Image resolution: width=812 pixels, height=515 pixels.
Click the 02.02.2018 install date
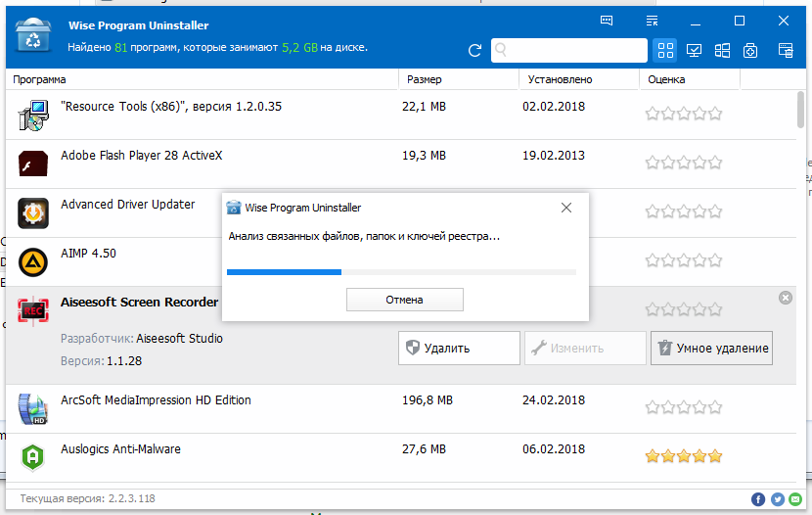[x=554, y=107]
